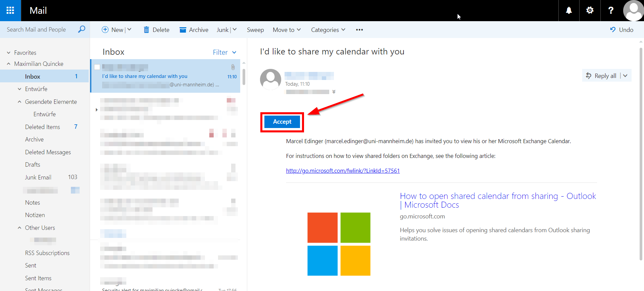Click the Undo arrow icon
Image resolution: width=644 pixels, height=291 pixels.
[x=613, y=30]
